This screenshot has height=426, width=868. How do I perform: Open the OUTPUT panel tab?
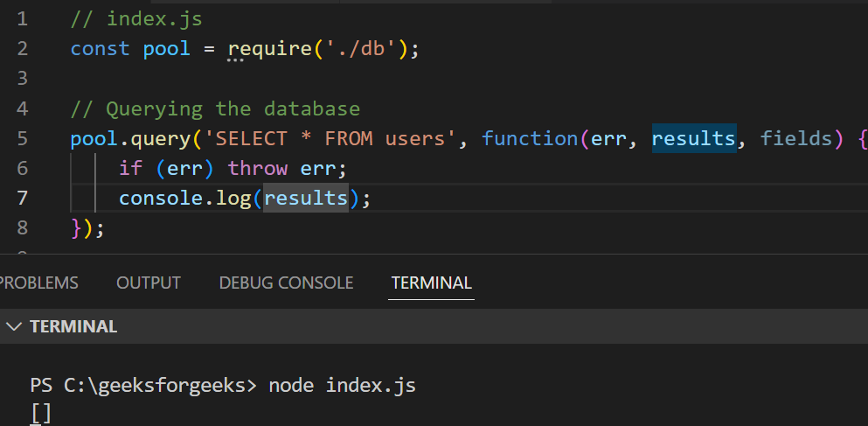pos(148,283)
